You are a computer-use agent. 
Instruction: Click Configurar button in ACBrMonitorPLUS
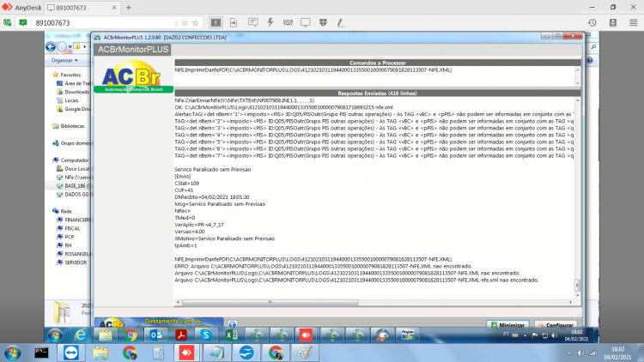pos(556,324)
